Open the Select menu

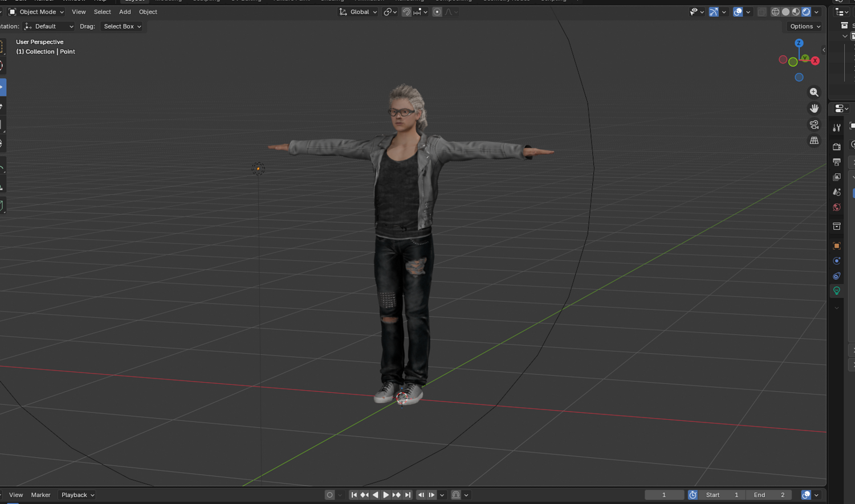tap(103, 12)
